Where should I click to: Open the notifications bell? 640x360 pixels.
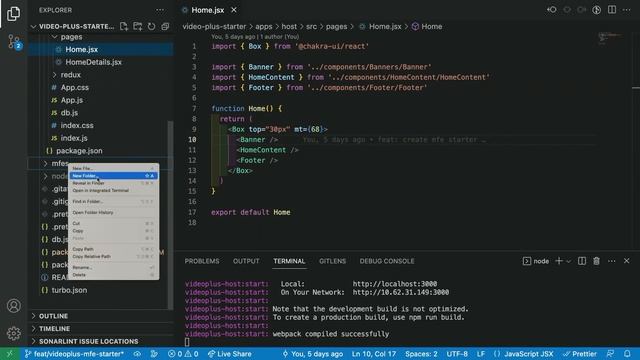click(627, 354)
